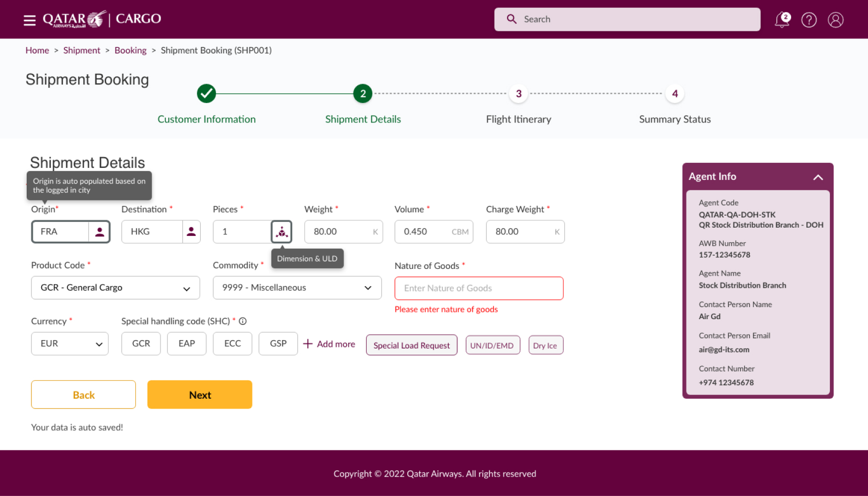The height and width of the screenshot is (496, 868).
Task: Open the Commodity dropdown
Action: click(297, 288)
